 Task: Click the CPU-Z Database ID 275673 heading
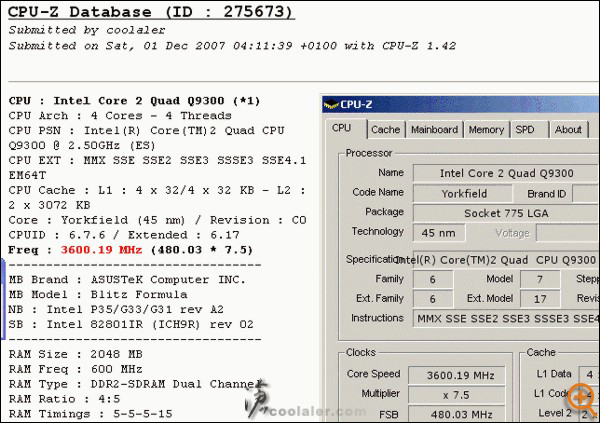pyautogui.click(x=151, y=11)
